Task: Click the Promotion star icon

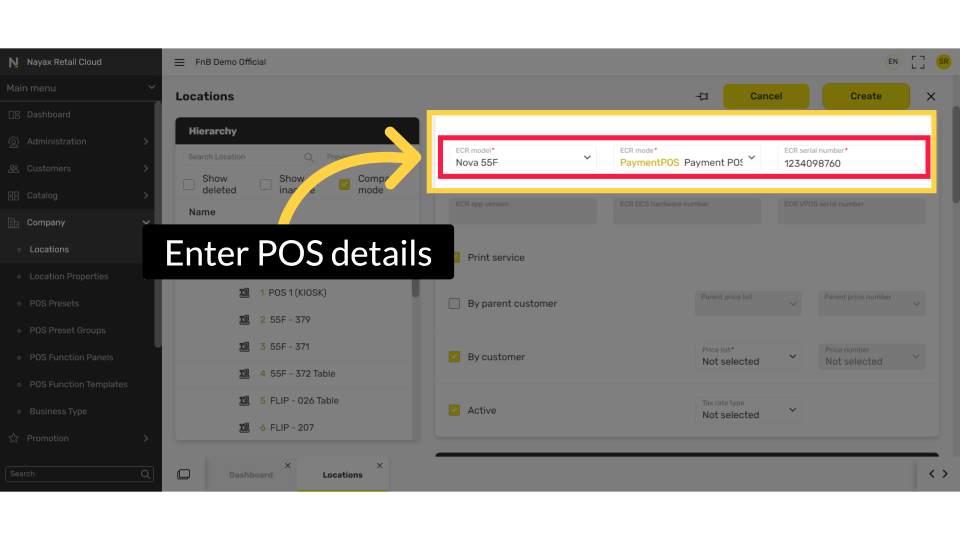Action: click(x=13, y=438)
